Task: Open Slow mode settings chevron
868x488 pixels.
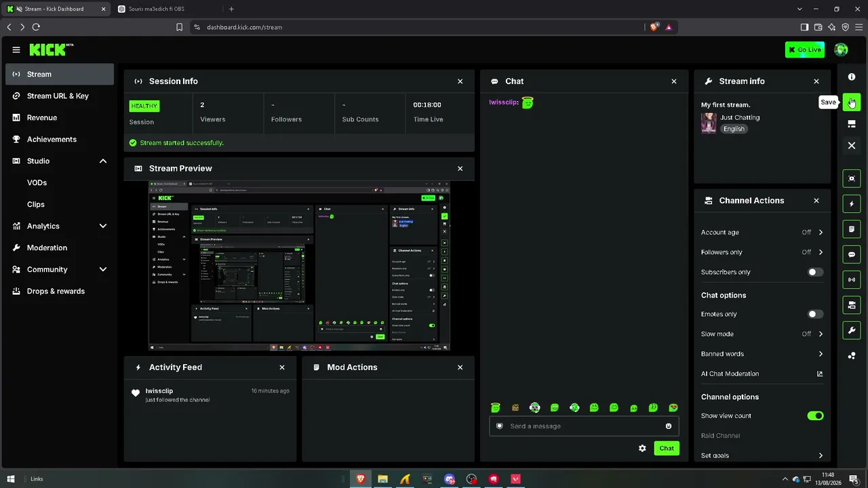Action: (821, 334)
